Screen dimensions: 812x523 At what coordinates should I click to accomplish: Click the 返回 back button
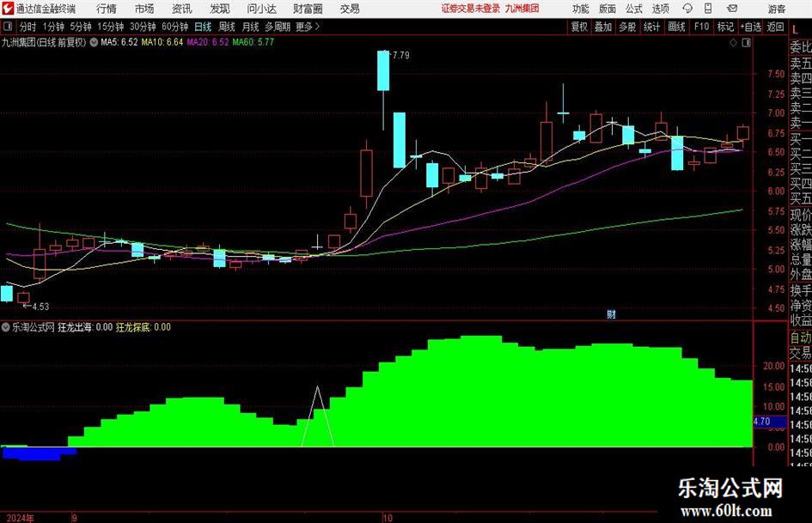pos(775,27)
